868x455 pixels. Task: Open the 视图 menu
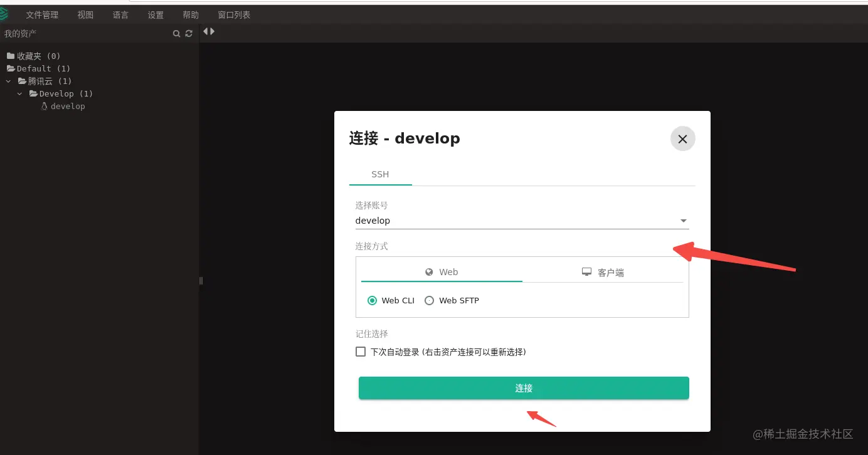(x=85, y=15)
